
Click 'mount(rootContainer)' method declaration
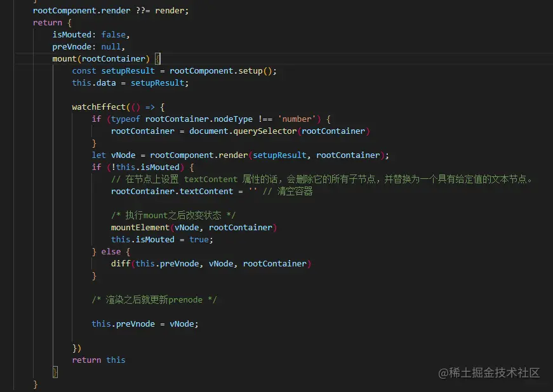101,58
